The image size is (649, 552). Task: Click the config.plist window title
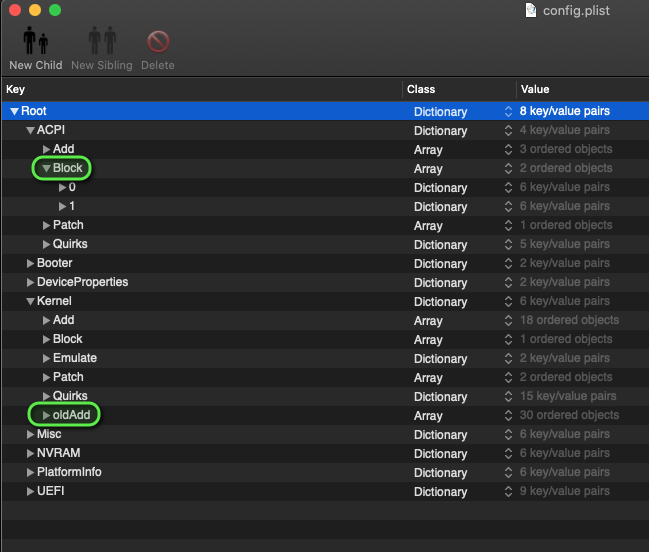576,10
